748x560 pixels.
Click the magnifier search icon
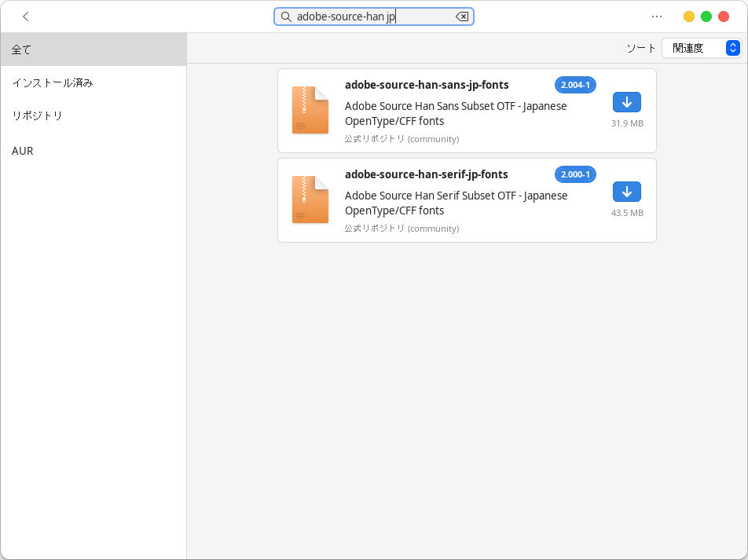click(x=286, y=16)
